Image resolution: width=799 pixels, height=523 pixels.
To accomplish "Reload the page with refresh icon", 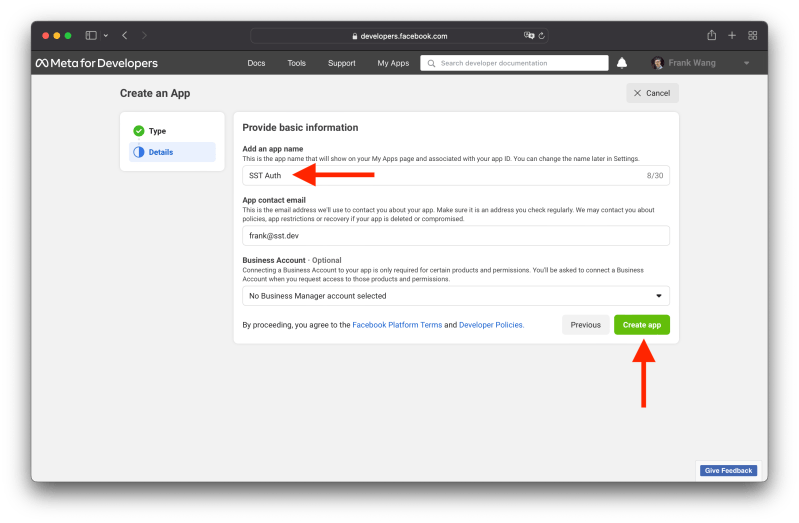I will click(x=542, y=36).
